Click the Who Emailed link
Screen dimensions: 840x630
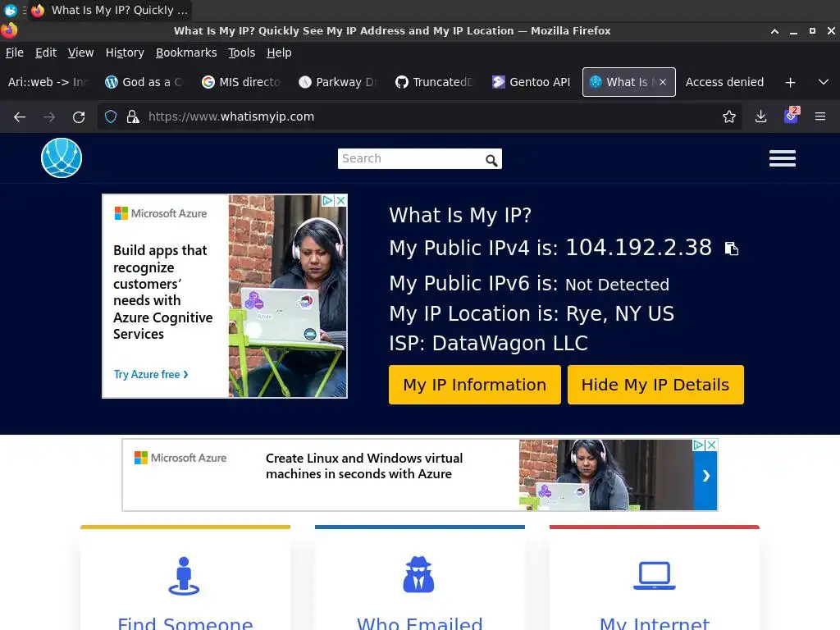(x=419, y=623)
